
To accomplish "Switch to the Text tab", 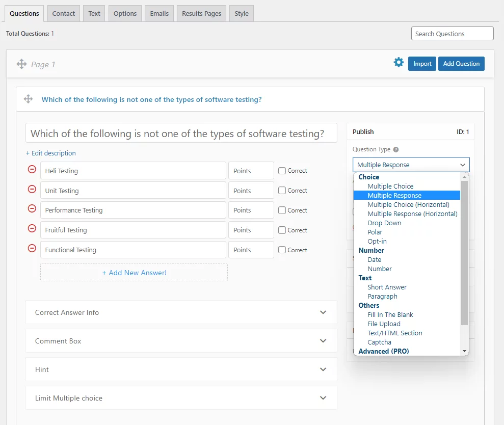I will click(x=94, y=13).
